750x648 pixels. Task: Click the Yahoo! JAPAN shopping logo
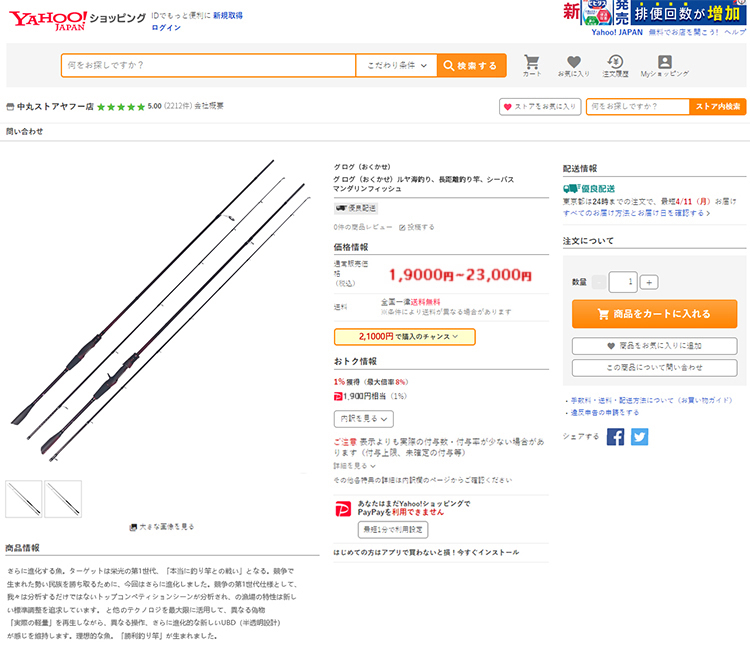pyautogui.click(x=77, y=21)
